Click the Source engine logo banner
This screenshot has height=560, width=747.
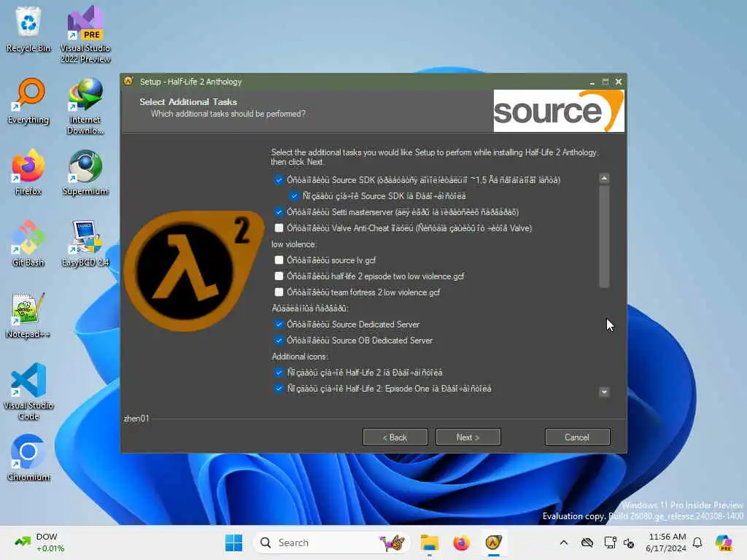[558, 111]
